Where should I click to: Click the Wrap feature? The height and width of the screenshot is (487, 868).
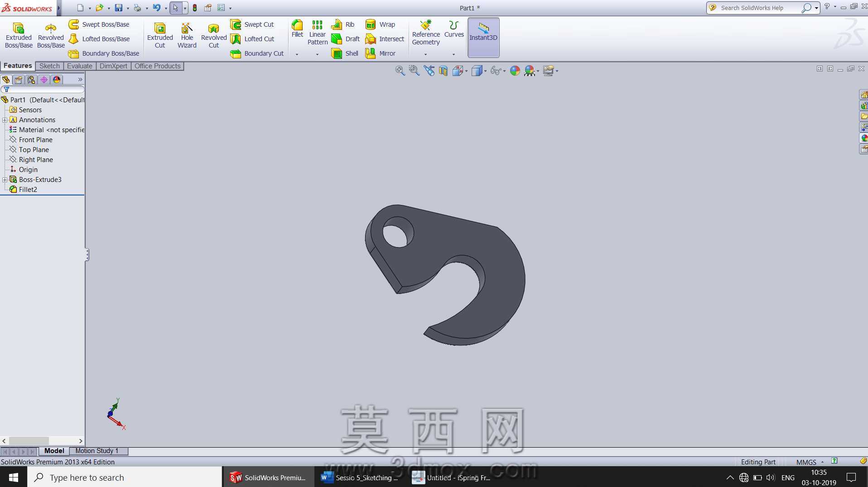click(380, 24)
